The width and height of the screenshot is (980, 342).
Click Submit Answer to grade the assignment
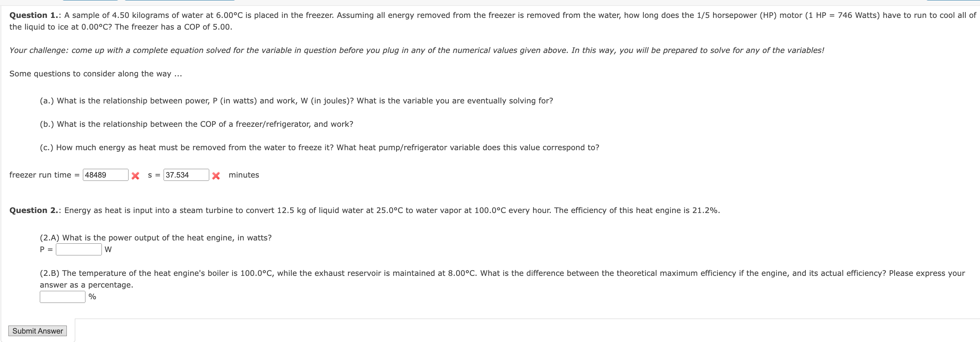(37, 331)
